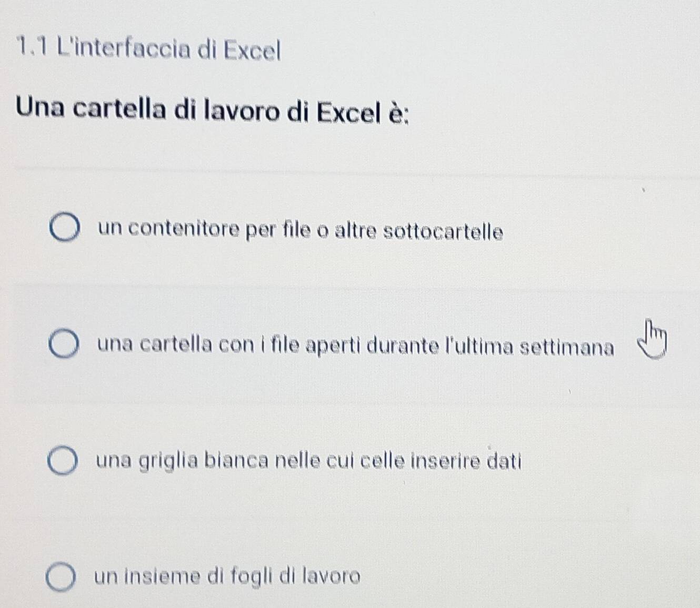The height and width of the screenshot is (608, 700).
Task: Mark the 'un insieme di fogli di lavoro' radio
Action: click(62, 577)
